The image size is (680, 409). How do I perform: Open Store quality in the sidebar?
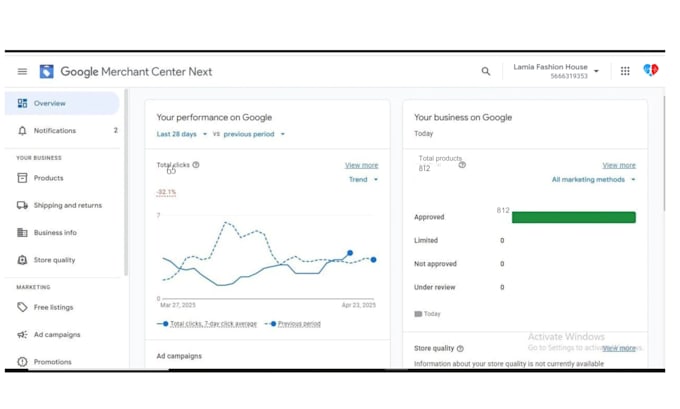tap(62, 260)
